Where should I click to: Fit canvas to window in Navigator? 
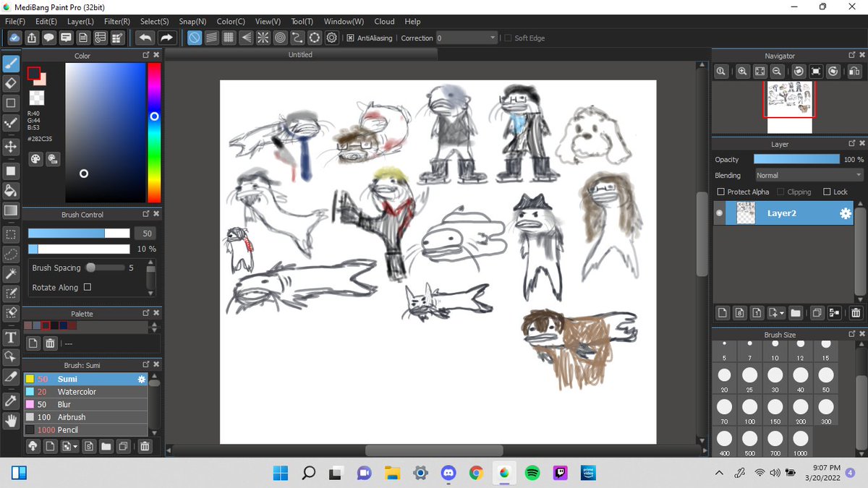point(759,71)
